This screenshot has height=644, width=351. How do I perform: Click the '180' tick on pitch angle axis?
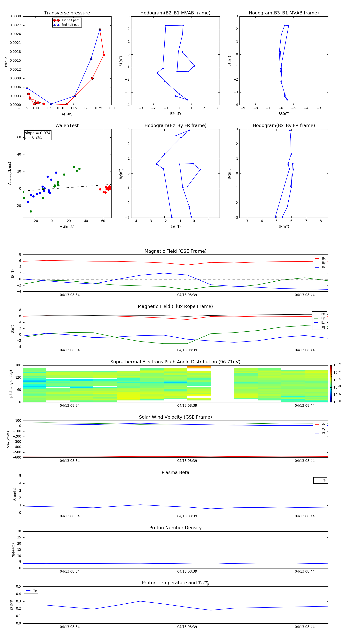pyautogui.click(x=18, y=365)
